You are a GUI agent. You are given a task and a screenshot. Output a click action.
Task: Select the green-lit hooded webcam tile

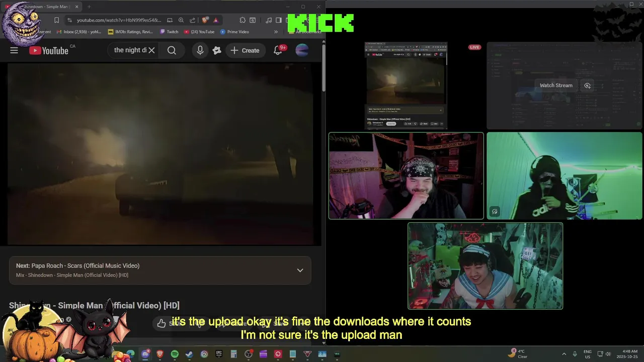565,176
